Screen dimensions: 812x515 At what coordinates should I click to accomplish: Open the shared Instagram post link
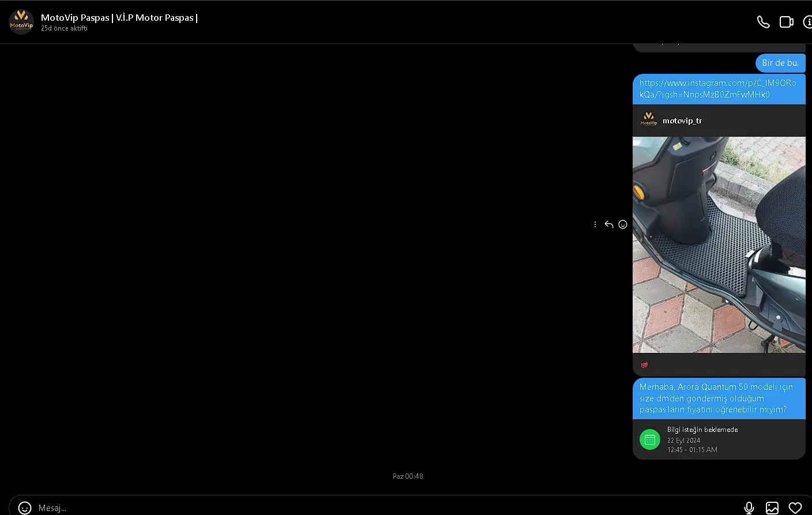[x=718, y=89]
